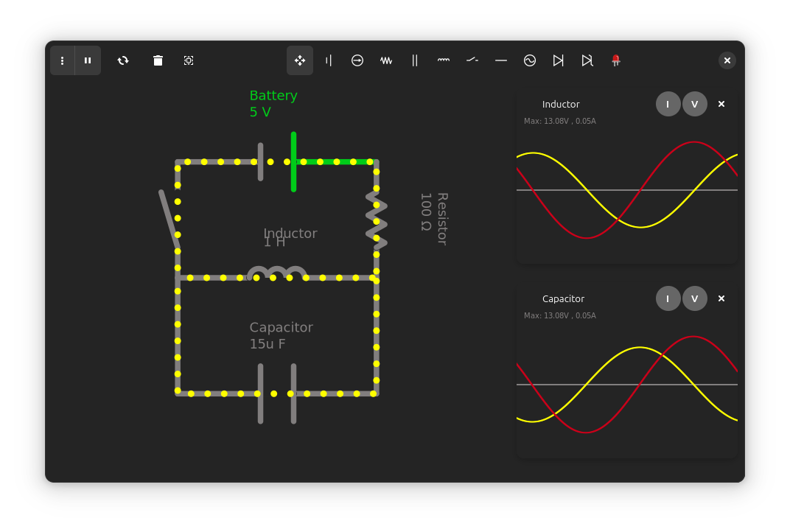Select the AC voltage source tool

point(530,60)
